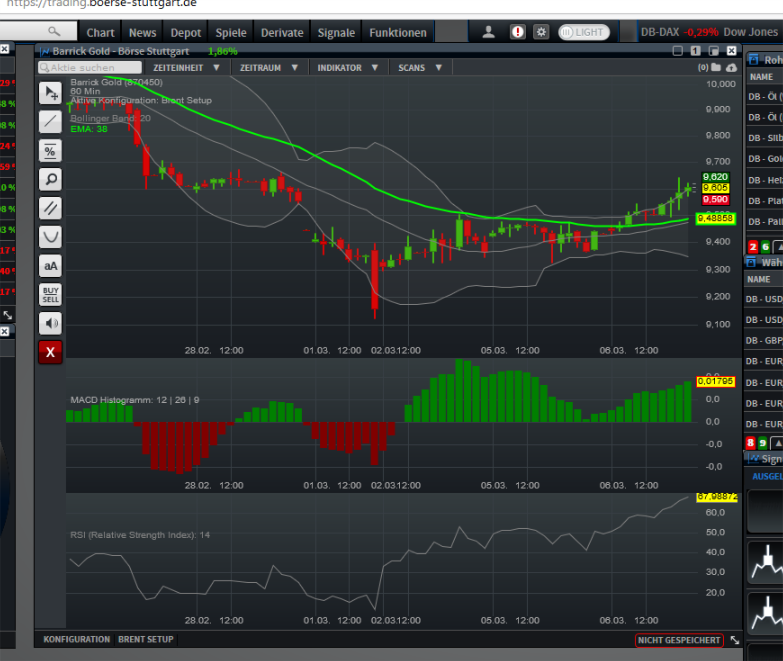Click the top-left search input box
The width and height of the screenshot is (783, 661).
[x=38, y=31]
